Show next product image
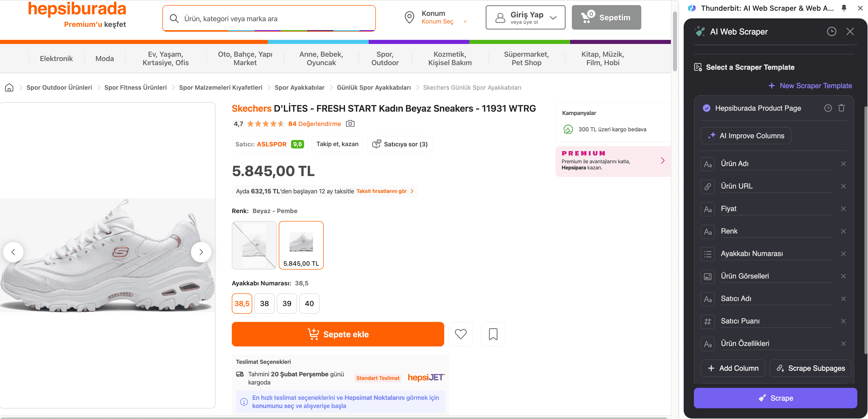The width and height of the screenshot is (868, 419). 201,252
